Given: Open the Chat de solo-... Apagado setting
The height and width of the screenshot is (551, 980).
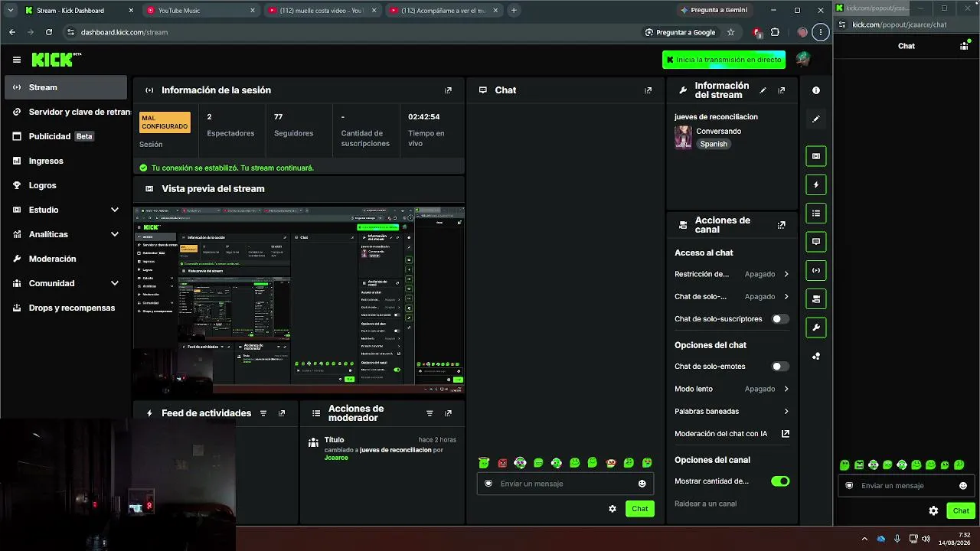Looking at the screenshot, I should point(731,297).
